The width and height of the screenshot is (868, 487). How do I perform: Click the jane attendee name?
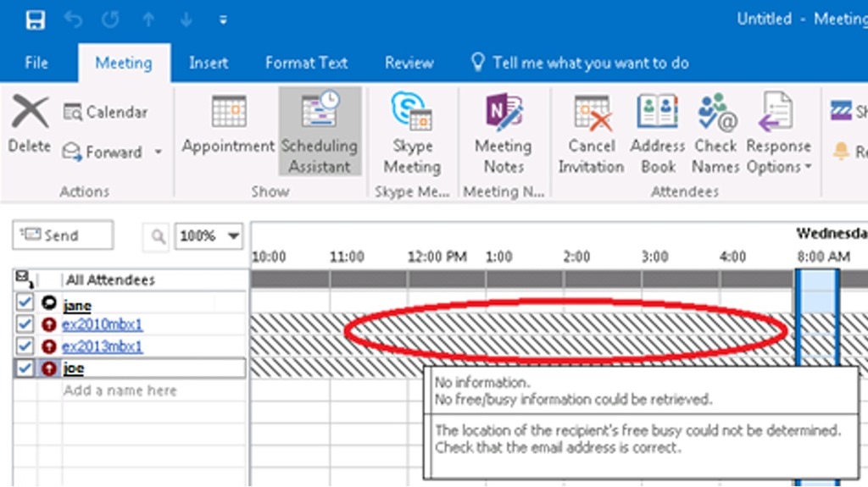tap(77, 305)
